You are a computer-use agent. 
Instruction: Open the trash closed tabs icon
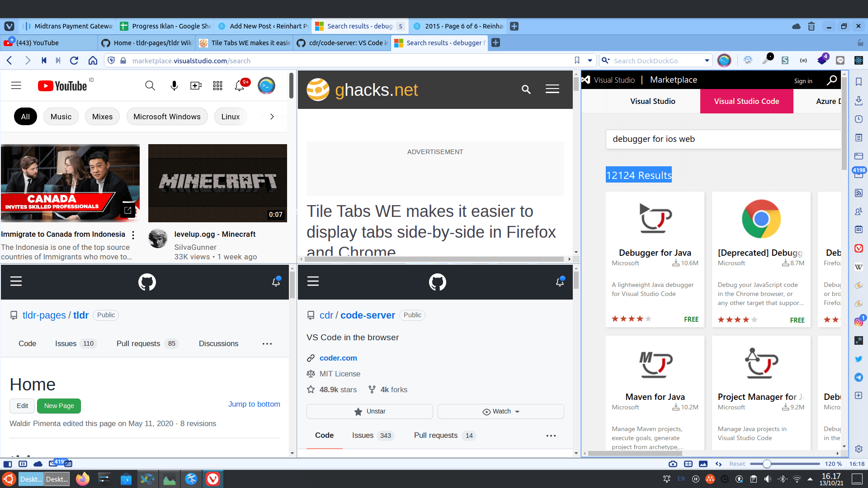coord(811,26)
